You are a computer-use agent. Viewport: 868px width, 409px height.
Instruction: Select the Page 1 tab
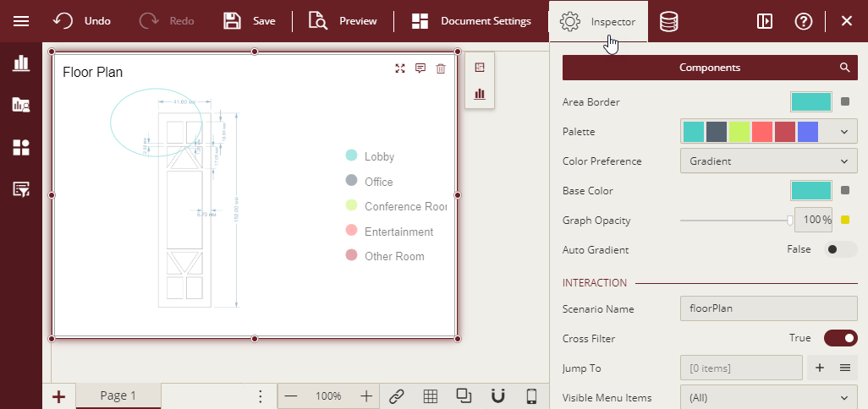coord(118,395)
